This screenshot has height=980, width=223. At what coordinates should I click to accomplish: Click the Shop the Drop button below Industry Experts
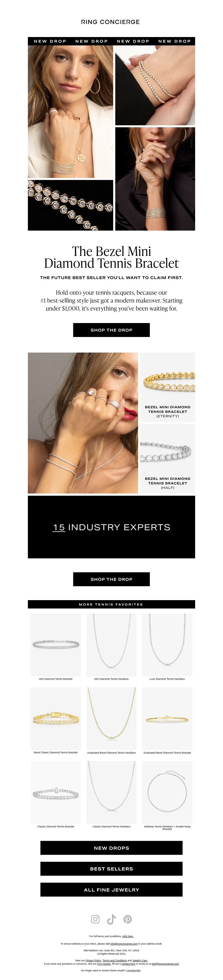tap(111, 579)
